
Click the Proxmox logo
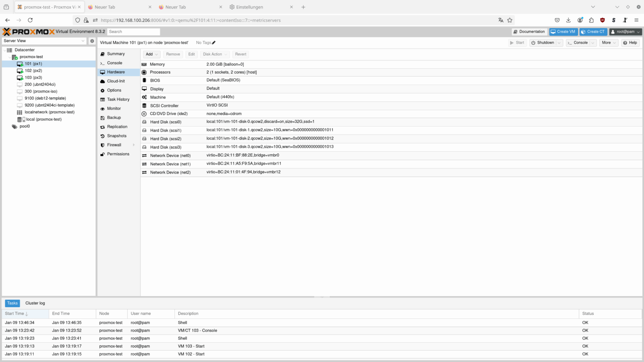coord(29,31)
